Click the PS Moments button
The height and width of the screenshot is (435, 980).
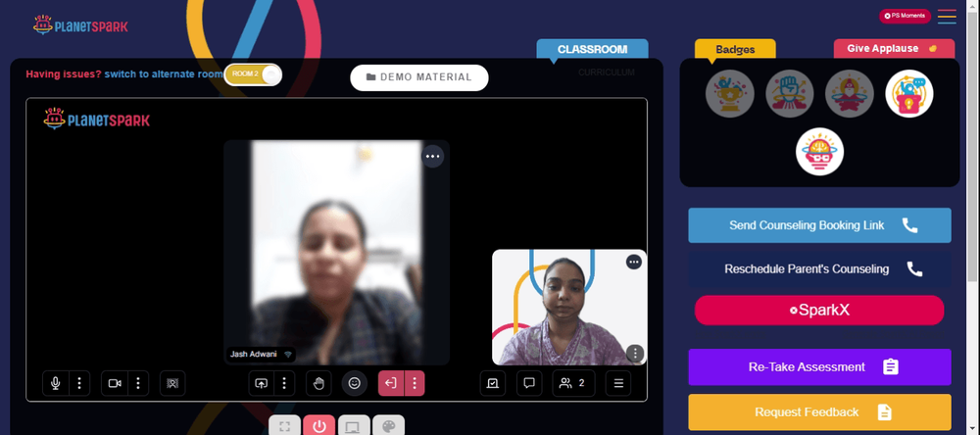click(x=905, y=16)
